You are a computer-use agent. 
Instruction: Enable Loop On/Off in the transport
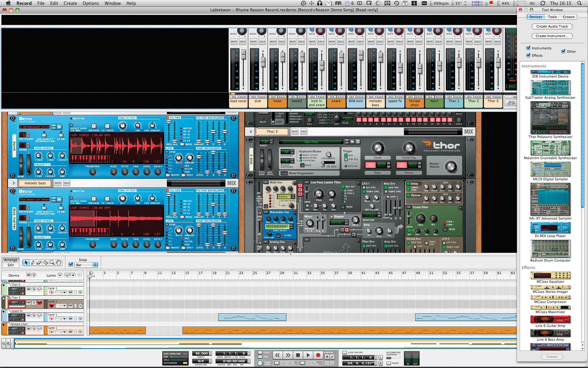click(x=345, y=352)
